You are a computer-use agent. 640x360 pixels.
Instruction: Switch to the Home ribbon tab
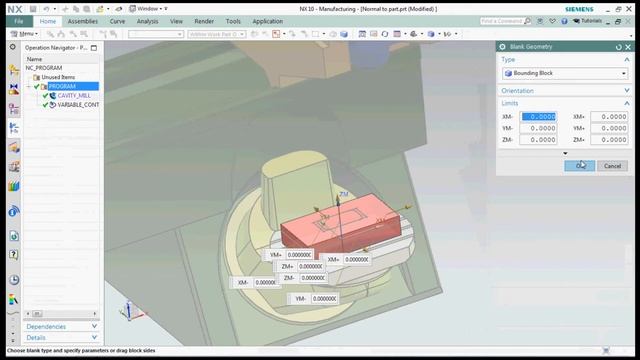48,21
